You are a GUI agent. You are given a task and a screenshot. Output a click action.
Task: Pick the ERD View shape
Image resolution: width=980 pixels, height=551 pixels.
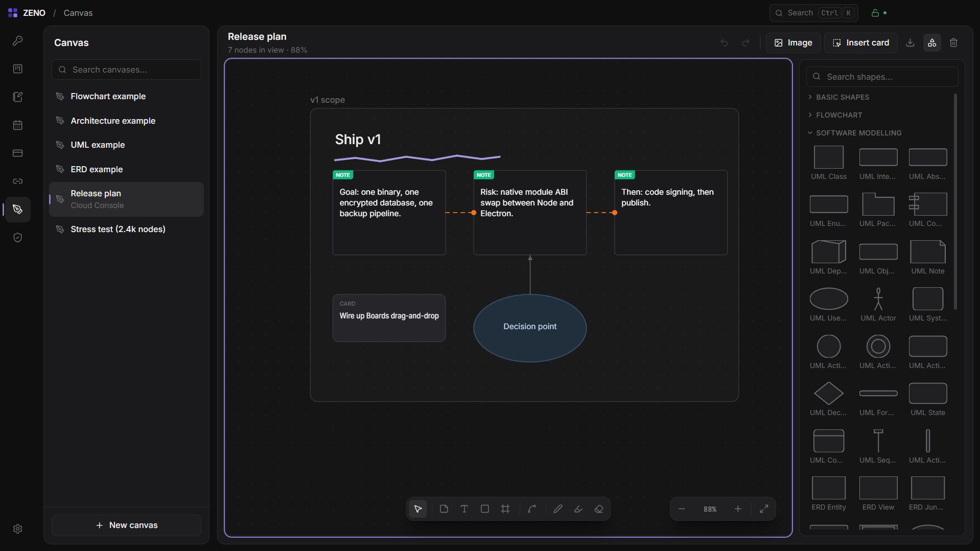[878, 494]
